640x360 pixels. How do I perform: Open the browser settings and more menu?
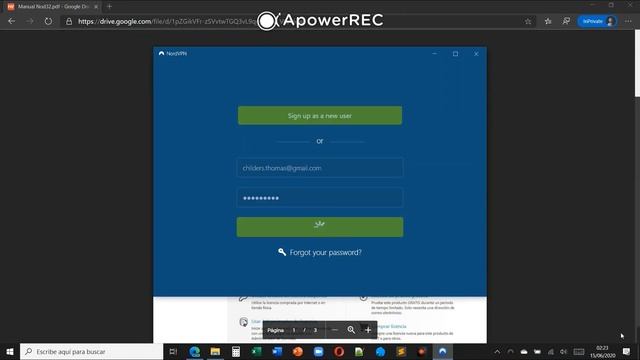click(628, 21)
